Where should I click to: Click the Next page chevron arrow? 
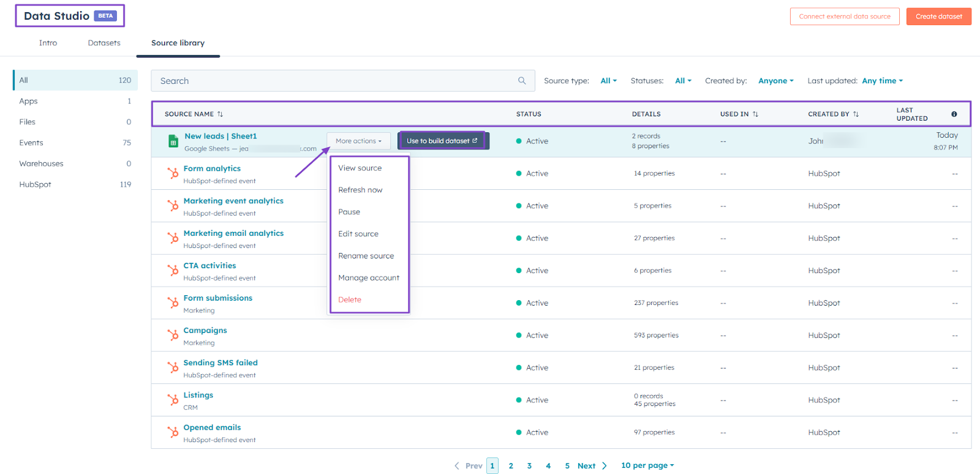tap(605, 465)
